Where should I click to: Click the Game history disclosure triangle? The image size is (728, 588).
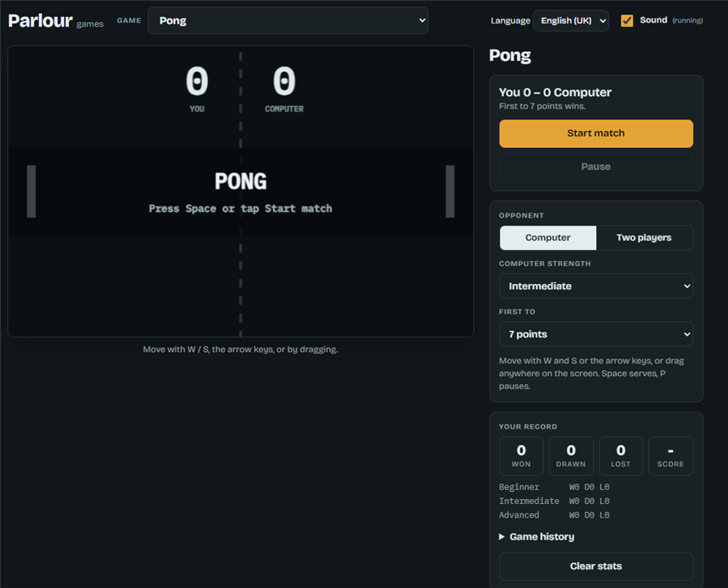[502, 536]
